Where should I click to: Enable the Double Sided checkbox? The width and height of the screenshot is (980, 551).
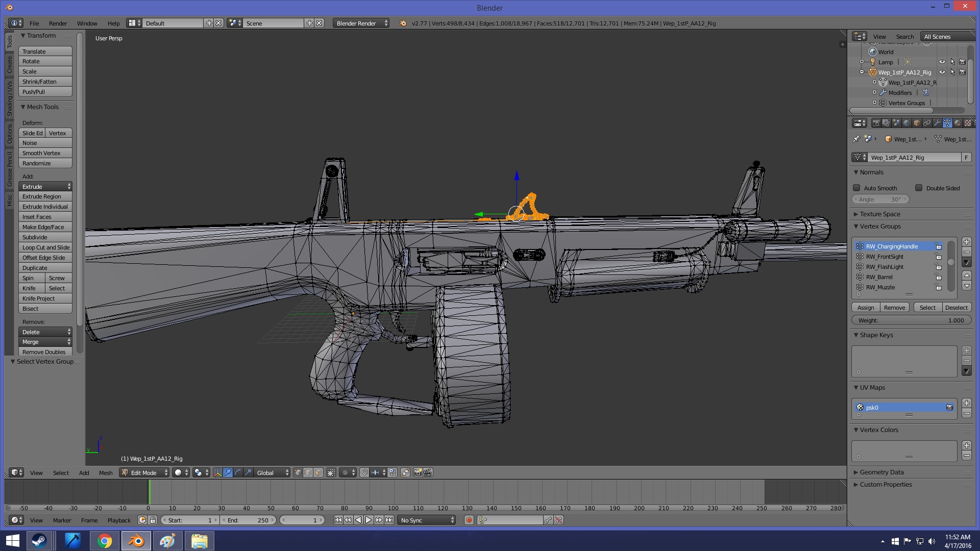919,188
